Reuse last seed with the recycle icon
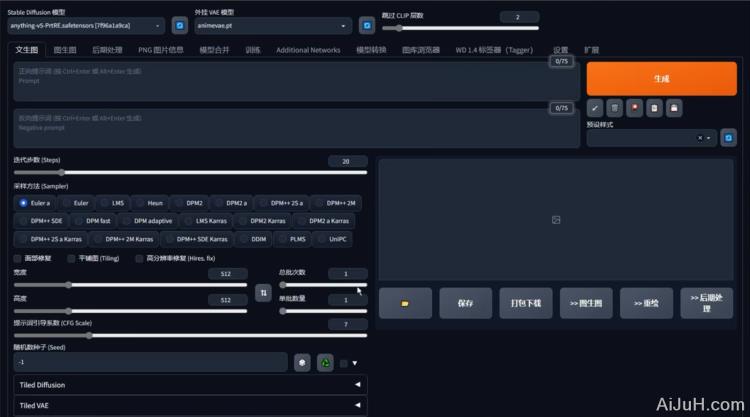Image resolution: width=750 pixels, height=417 pixels. [325, 362]
